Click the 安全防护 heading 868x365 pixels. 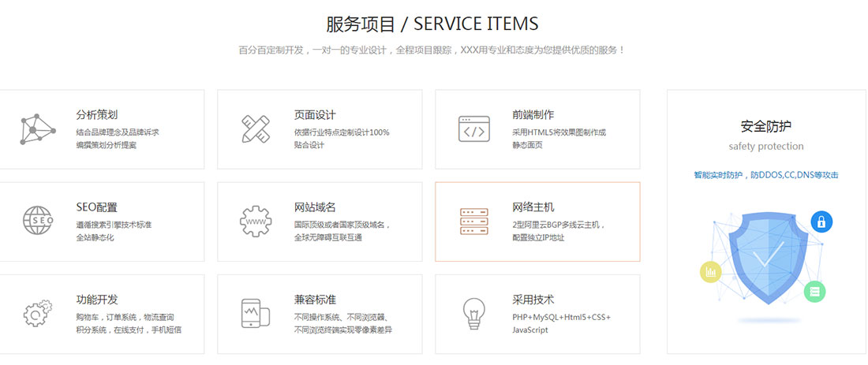pyautogui.click(x=765, y=126)
